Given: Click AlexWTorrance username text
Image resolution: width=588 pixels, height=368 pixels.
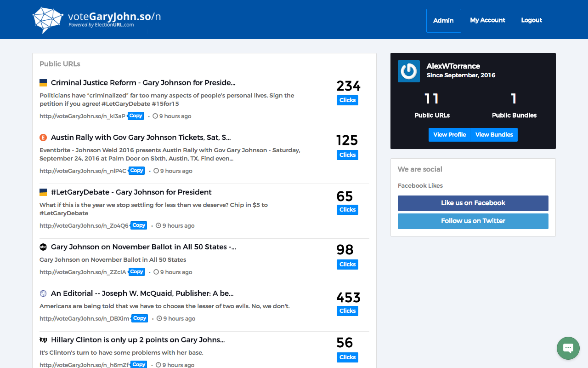Looking at the screenshot, I should (453, 66).
